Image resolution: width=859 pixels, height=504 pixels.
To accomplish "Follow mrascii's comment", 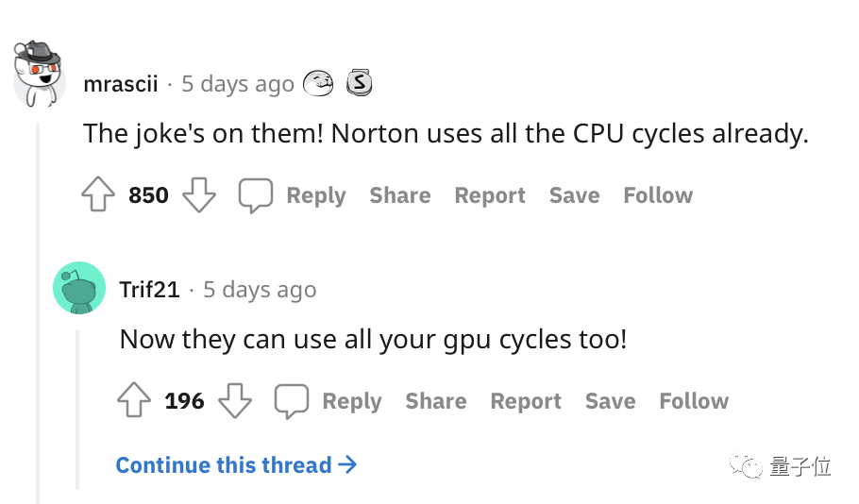I will pyautogui.click(x=658, y=195).
